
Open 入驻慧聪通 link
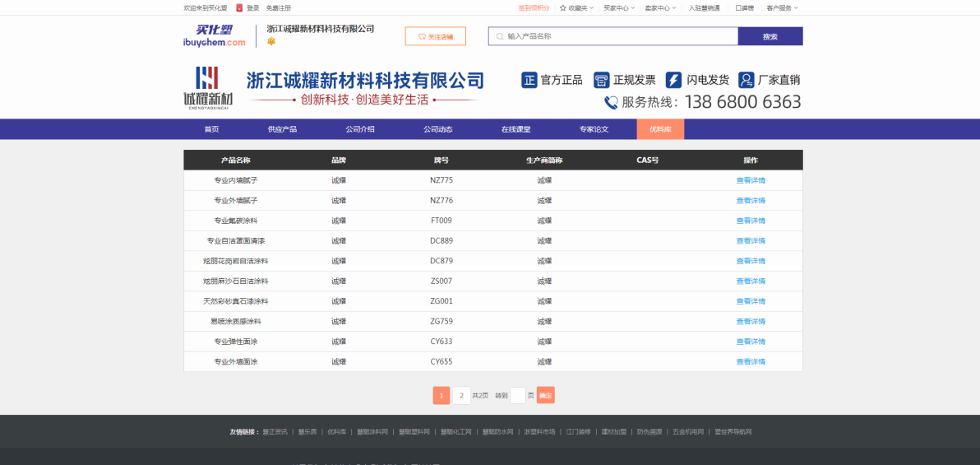[704, 8]
